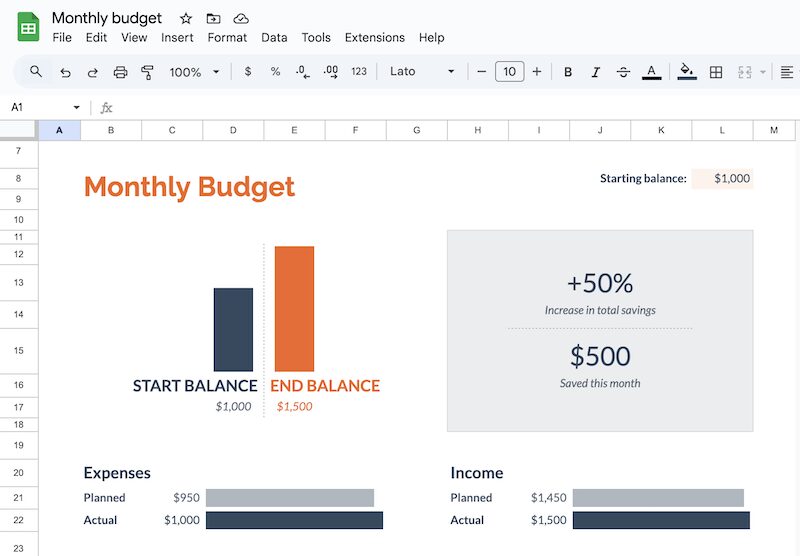Select column H header
Viewport: 800px width, 556px height.
(x=478, y=130)
